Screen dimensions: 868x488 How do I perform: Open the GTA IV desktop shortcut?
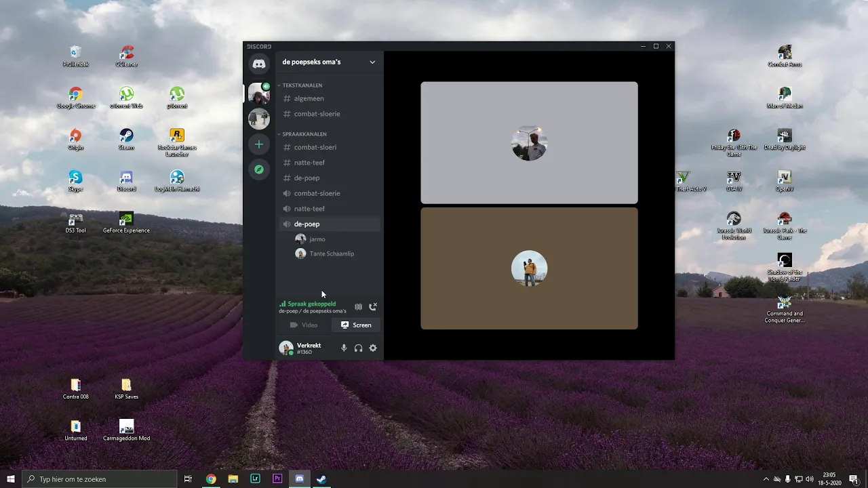(734, 181)
